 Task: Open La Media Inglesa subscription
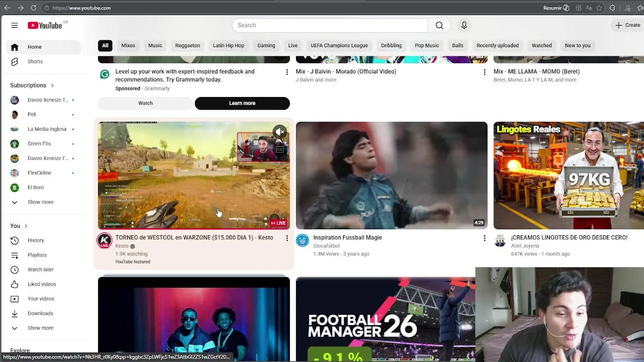[43, 129]
